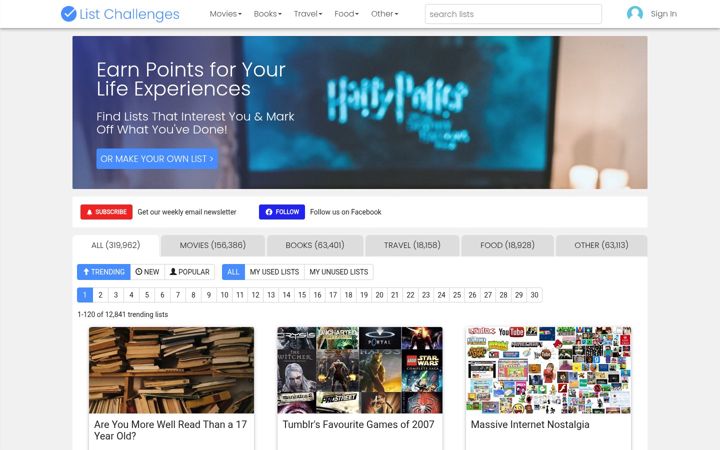This screenshot has height=450, width=720.
Task: Open the Massive Internet Nostalgia collage thumbnail
Action: pyautogui.click(x=548, y=370)
